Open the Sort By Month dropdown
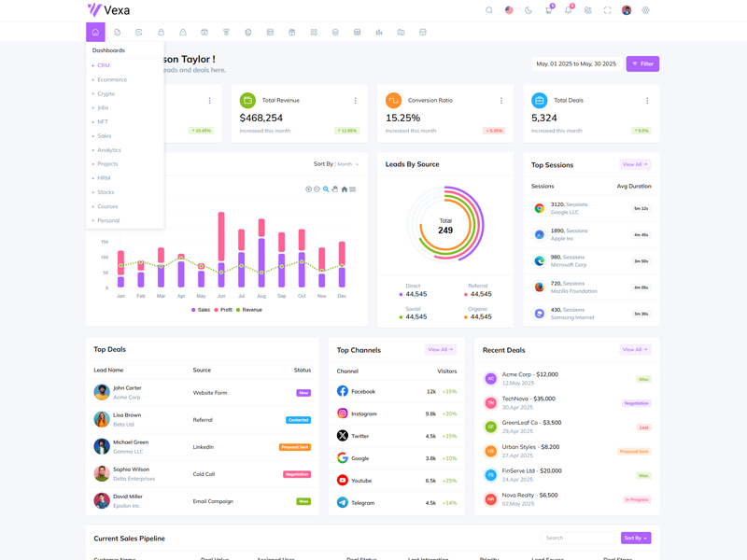 click(x=336, y=164)
